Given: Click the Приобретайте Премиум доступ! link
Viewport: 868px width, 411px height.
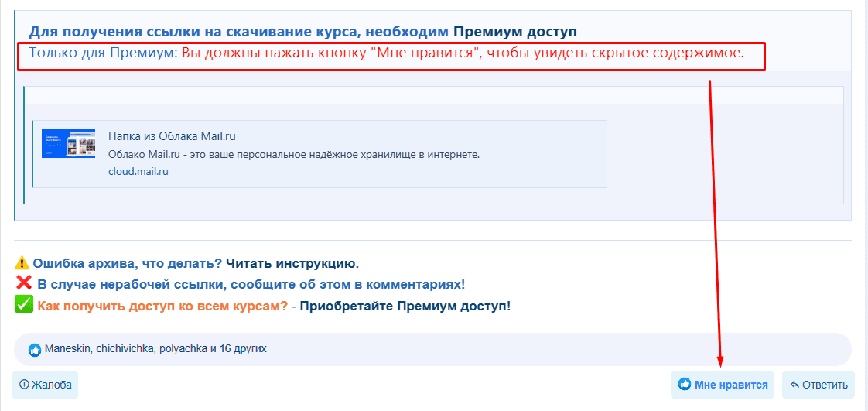Looking at the screenshot, I should [x=405, y=306].
